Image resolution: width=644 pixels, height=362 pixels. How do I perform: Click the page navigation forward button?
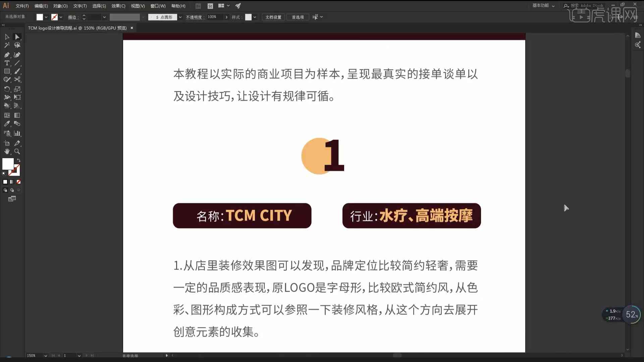(x=87, y=355)
